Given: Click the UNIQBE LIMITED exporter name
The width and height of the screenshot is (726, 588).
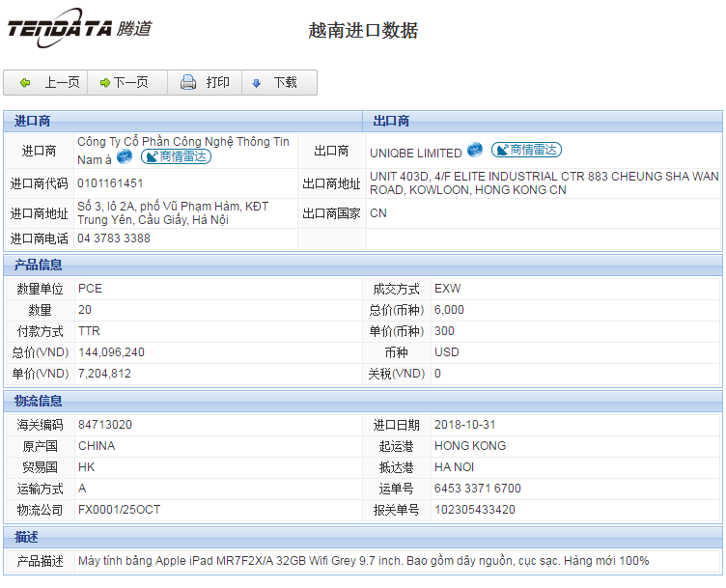Looking at the screenshot, I should pos(415,153).
